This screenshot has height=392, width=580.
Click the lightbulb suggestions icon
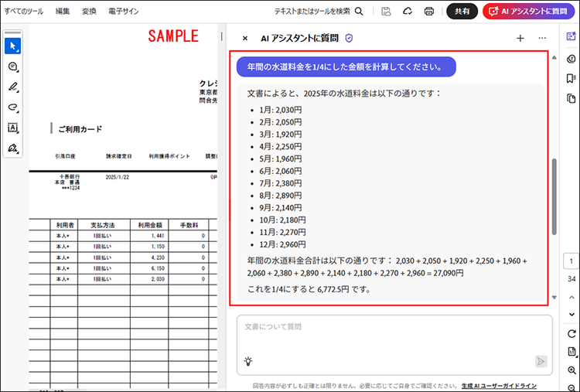click(248, 360)
